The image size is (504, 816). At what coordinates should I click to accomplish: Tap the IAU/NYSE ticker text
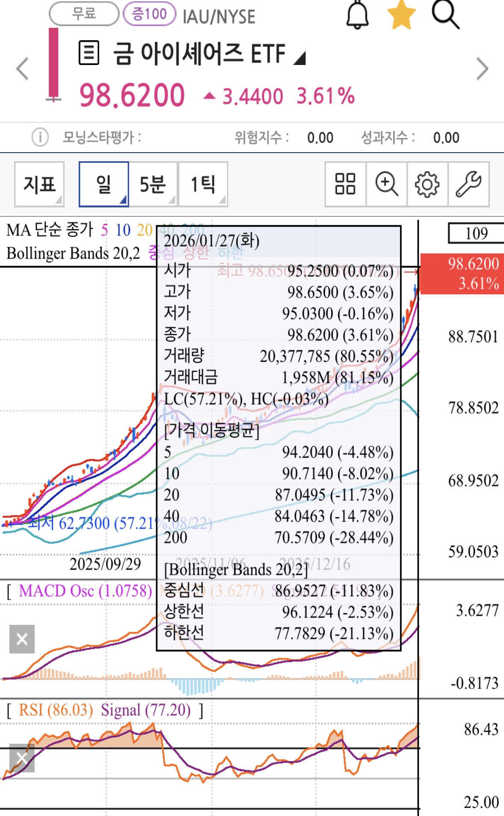pyautogui.click(x=219, y=17)
